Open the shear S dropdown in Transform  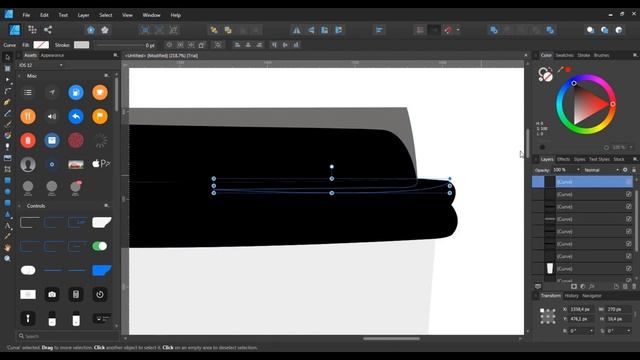coord(629,331)
